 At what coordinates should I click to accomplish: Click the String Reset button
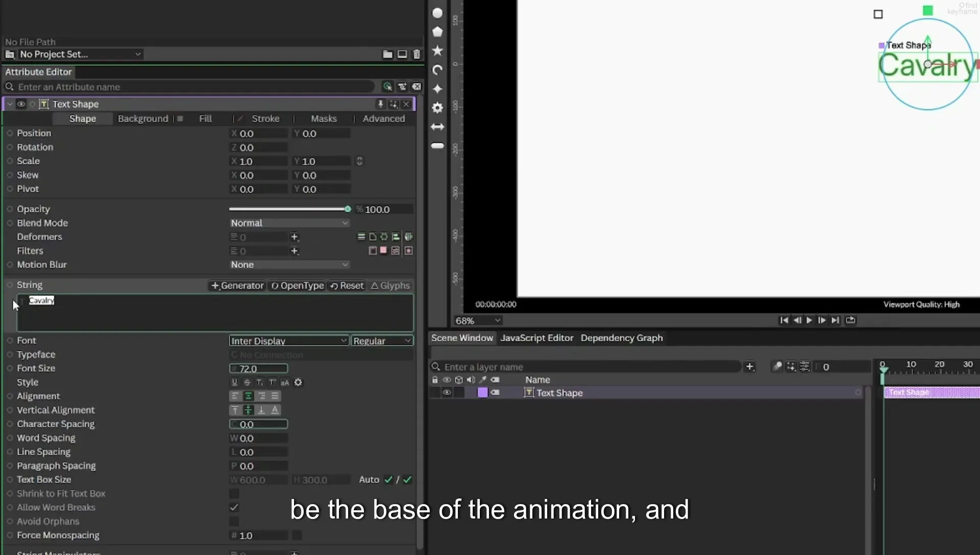347,286
